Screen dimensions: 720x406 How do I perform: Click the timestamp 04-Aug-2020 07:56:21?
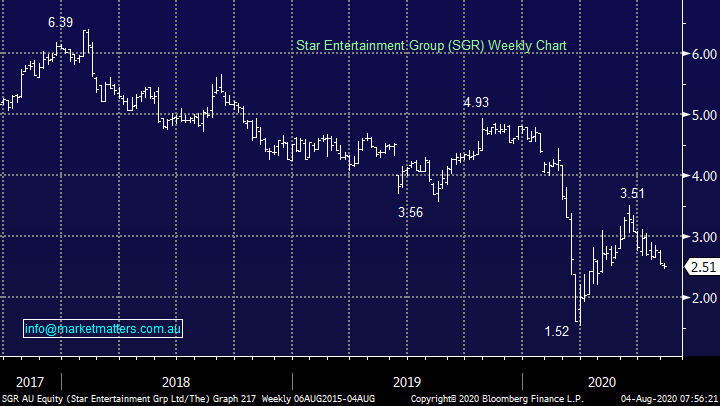669,399
